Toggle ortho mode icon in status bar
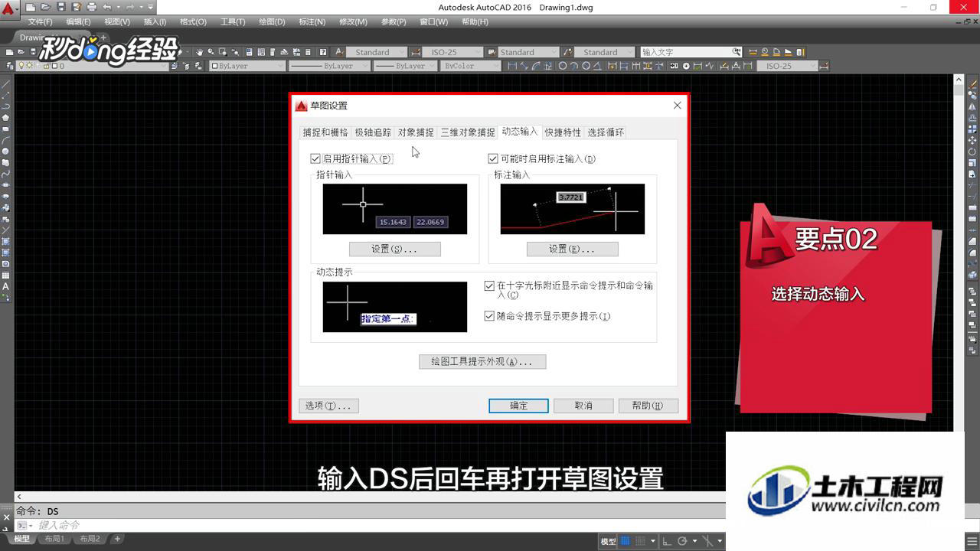 pos(666,541)
